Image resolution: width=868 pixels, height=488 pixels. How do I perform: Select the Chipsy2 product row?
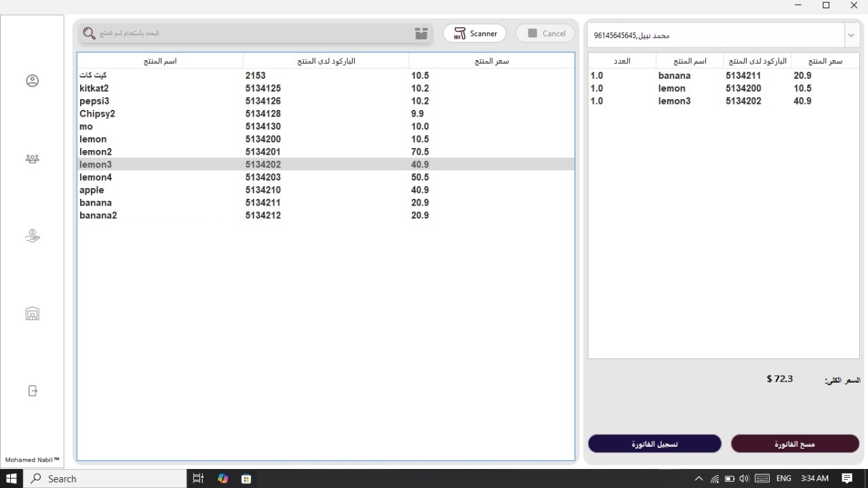325,113
